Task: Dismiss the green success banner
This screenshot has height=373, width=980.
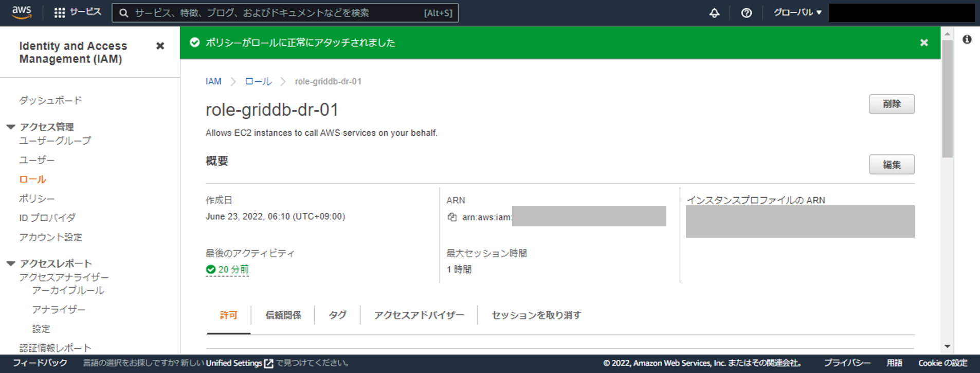Action: coord(923,43)
